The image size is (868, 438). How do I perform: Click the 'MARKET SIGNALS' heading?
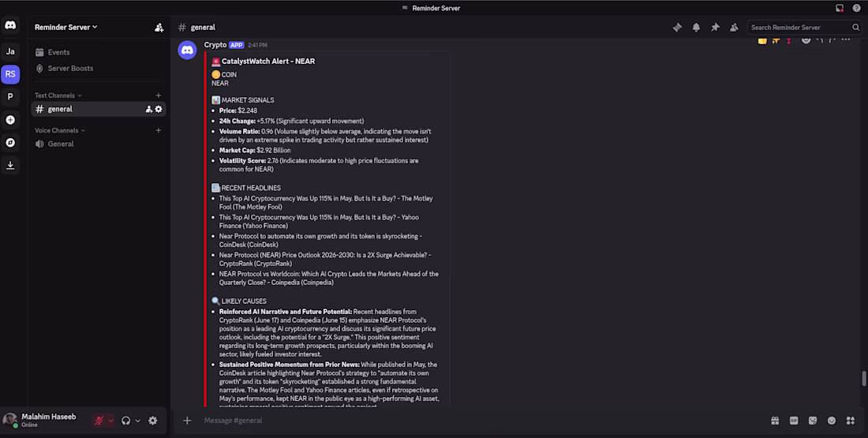(248, 100)
